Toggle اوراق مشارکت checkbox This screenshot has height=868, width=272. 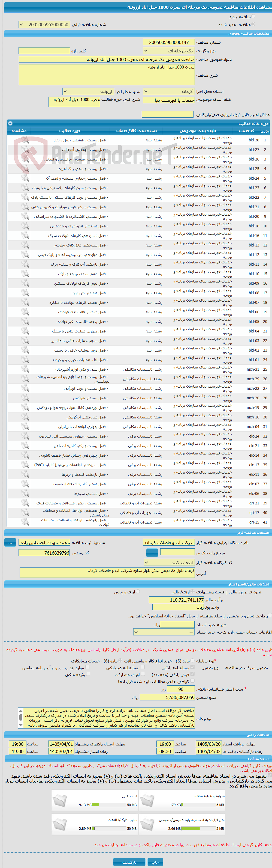143,674
